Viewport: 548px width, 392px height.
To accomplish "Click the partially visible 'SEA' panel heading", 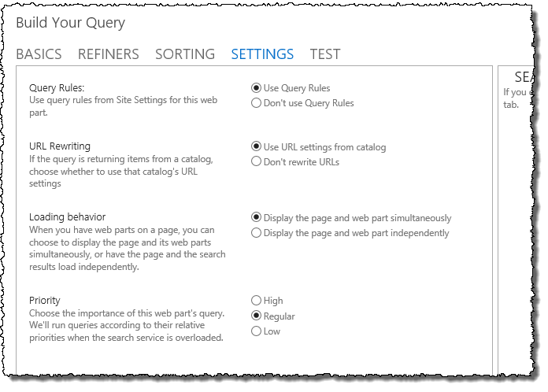I will [x=524, y=77].
